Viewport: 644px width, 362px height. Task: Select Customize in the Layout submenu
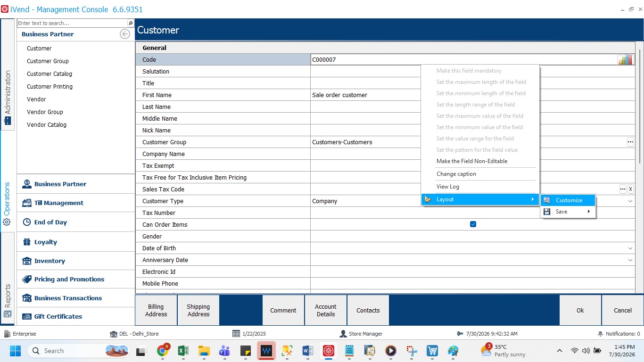568,200
